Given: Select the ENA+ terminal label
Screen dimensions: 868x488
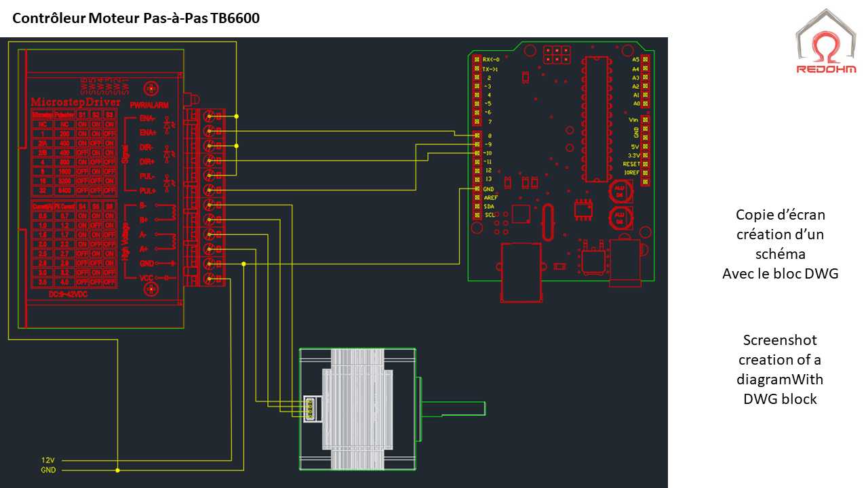Looking at the screenshot, I should click(147, 132).
